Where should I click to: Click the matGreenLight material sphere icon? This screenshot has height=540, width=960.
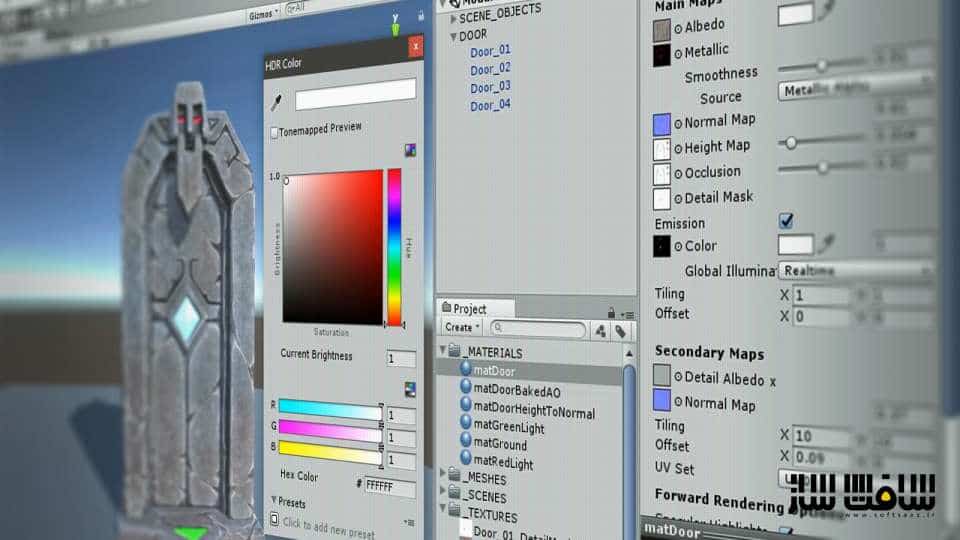click(x=466, y=422)
